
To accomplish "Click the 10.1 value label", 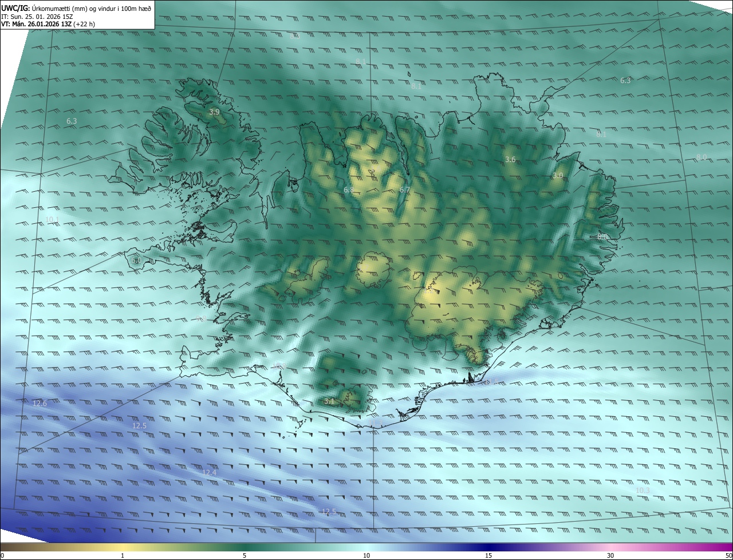I will pyautogui.click(x=52, y=220).
